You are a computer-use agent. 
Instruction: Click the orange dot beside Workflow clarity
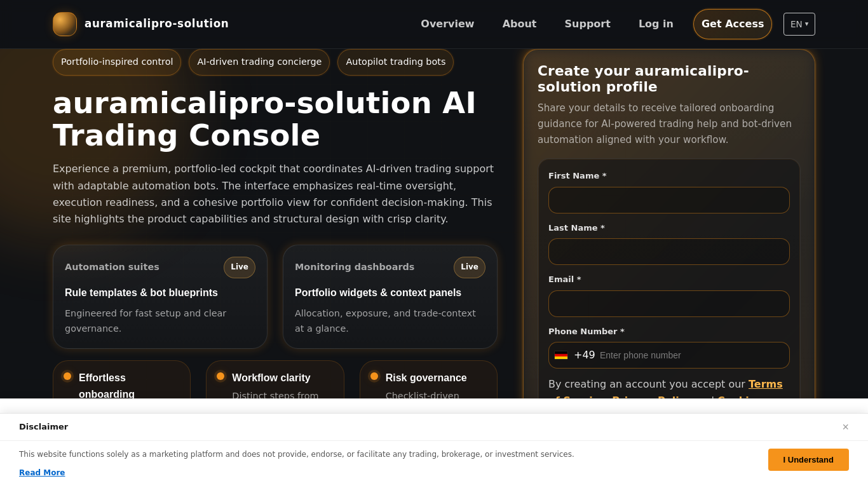click(x=220, y=376)
